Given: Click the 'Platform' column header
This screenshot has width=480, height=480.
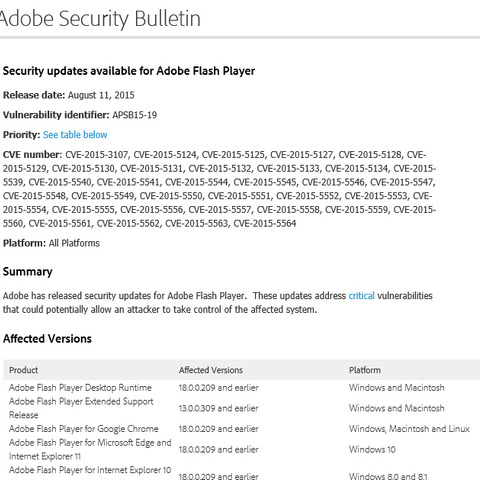Looking at the screenshot, I should coord(365,370).
